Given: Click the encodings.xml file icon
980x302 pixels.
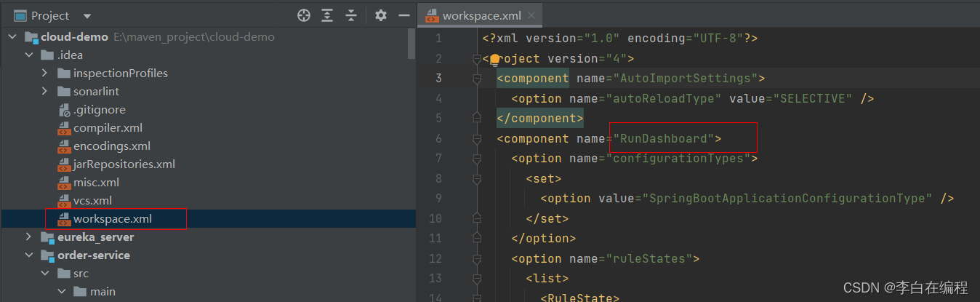Looking at the screenshot, I should click(x=63, y=146).
